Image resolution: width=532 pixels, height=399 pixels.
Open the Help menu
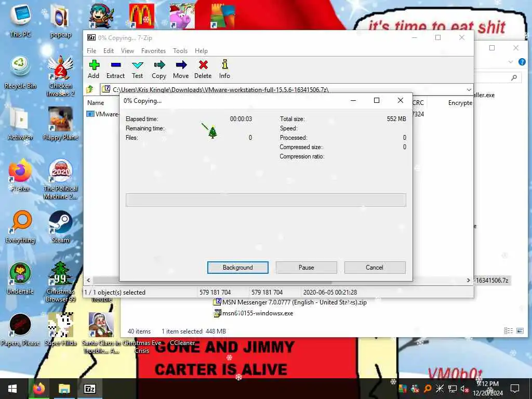201,51
